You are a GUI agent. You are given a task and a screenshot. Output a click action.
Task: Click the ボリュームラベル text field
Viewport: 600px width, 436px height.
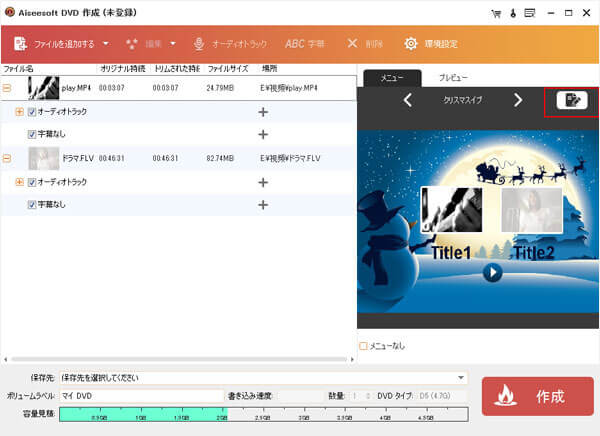click(x=141, y=396)
